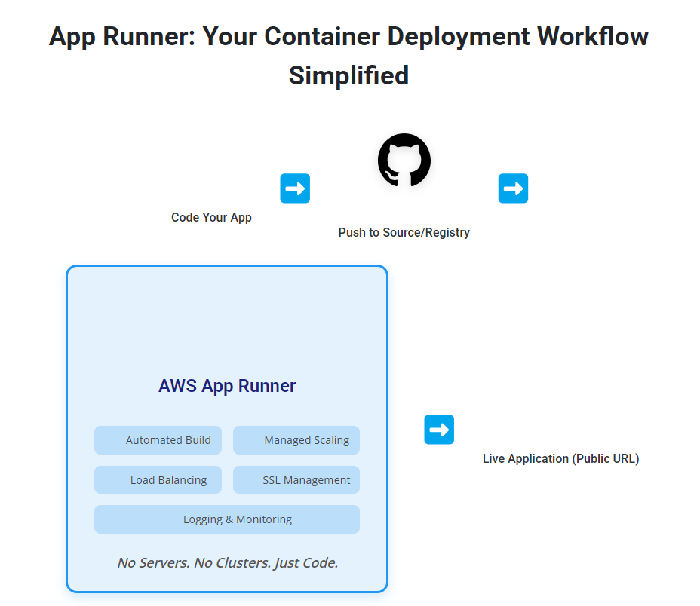Select the Load Balancing feature chip
700x606 pixels.
pyautogui.click(x=158, y=479)
